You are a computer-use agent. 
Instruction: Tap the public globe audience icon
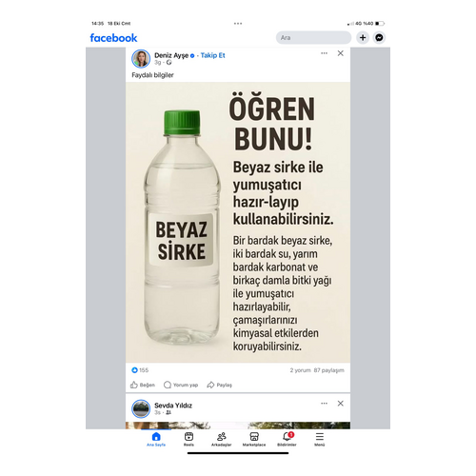tap(169, 63)
